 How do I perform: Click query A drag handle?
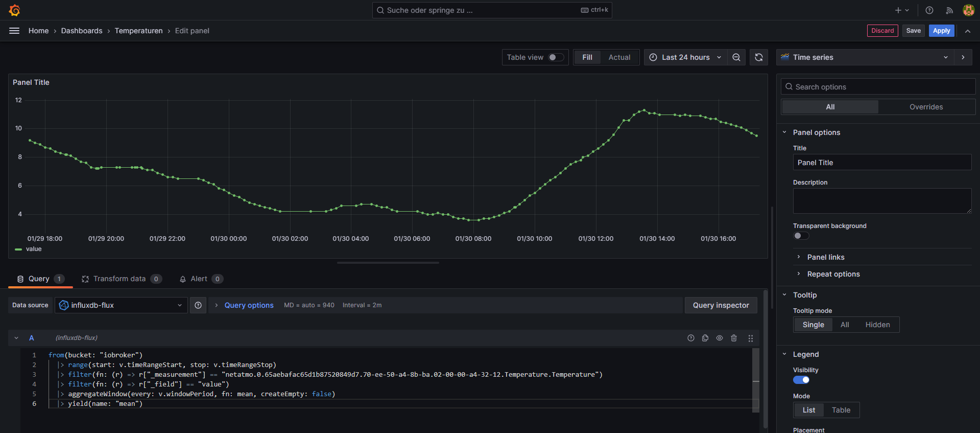click(x=751, y=338)
